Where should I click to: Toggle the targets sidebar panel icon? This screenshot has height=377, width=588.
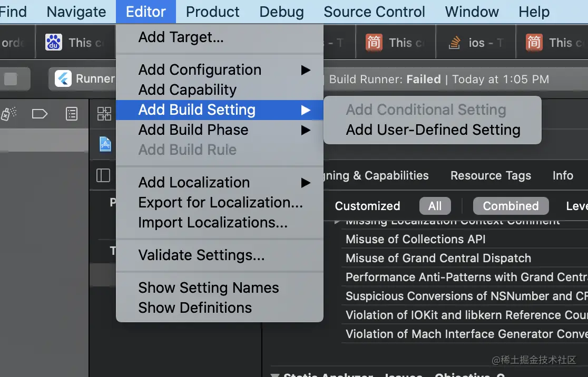click(103, 175)
